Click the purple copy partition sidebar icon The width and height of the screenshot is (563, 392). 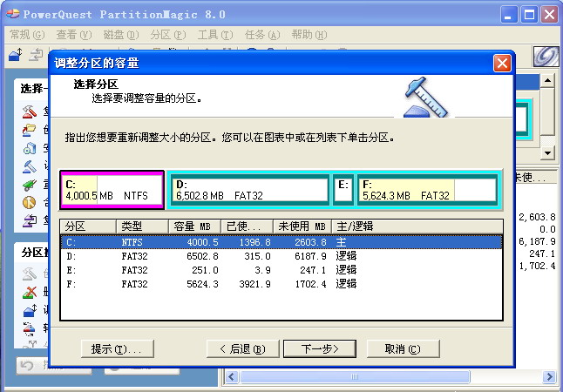pyautogui.click(x=29, y=220)
